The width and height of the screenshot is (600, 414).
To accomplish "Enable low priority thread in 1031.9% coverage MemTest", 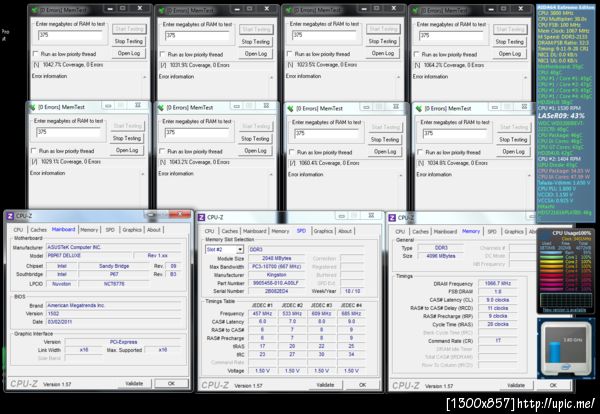I will (163, 54).
